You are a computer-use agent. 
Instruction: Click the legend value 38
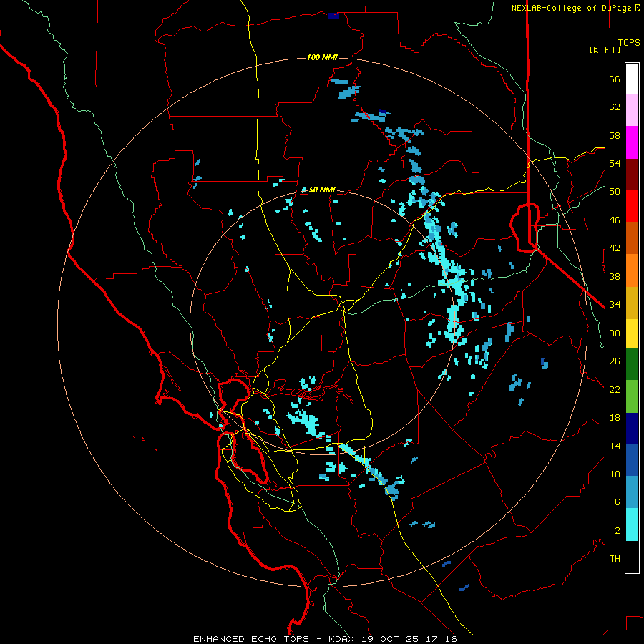(x=615, y=276)
